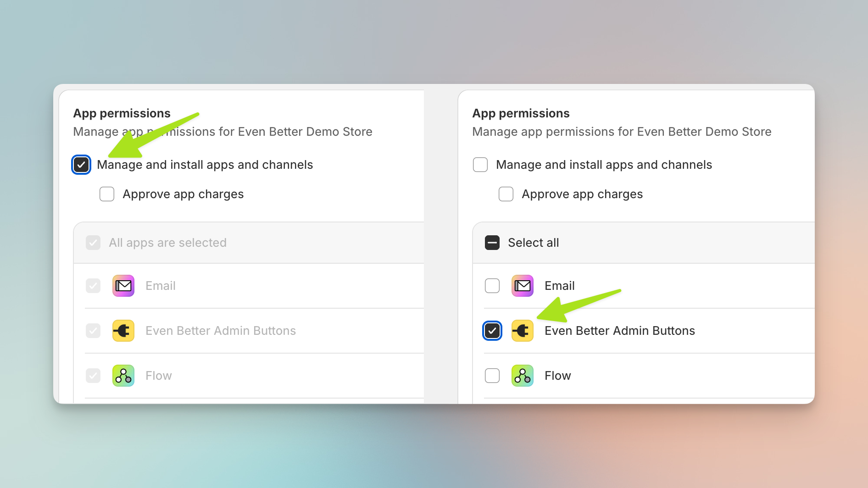Toggle the Select all checkbox

coord(492,243)
